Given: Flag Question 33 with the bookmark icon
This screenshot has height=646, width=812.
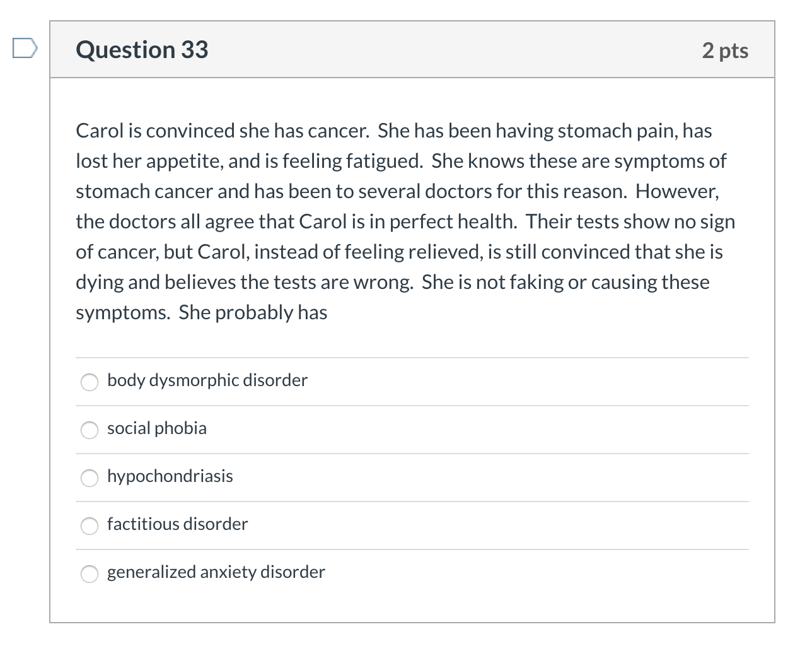Looking at the screenshot, I should [x=25, y=49].
